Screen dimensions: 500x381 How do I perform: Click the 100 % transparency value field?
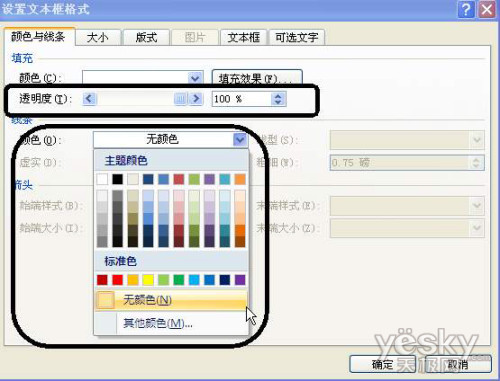click(x=242, y=99)
